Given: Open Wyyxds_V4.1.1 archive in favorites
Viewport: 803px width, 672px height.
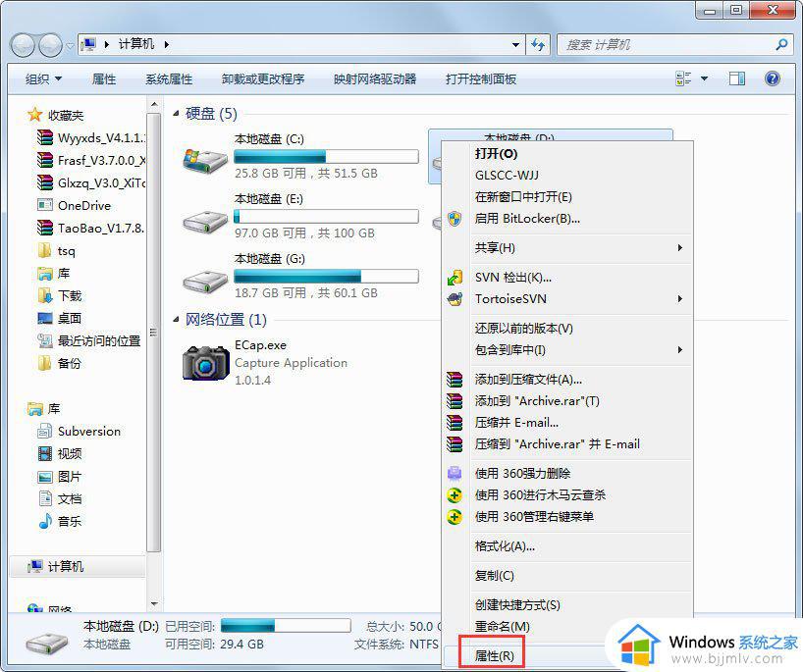Looking at the screenshot, I should point(91,138).
